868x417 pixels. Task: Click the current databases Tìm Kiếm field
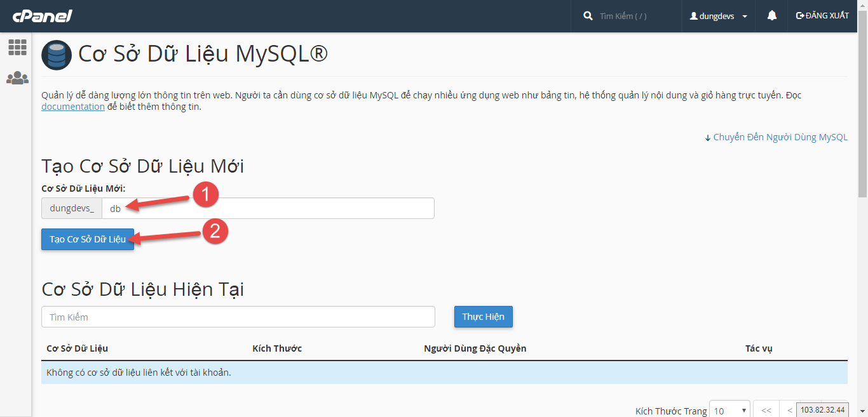tap(238, 317)
